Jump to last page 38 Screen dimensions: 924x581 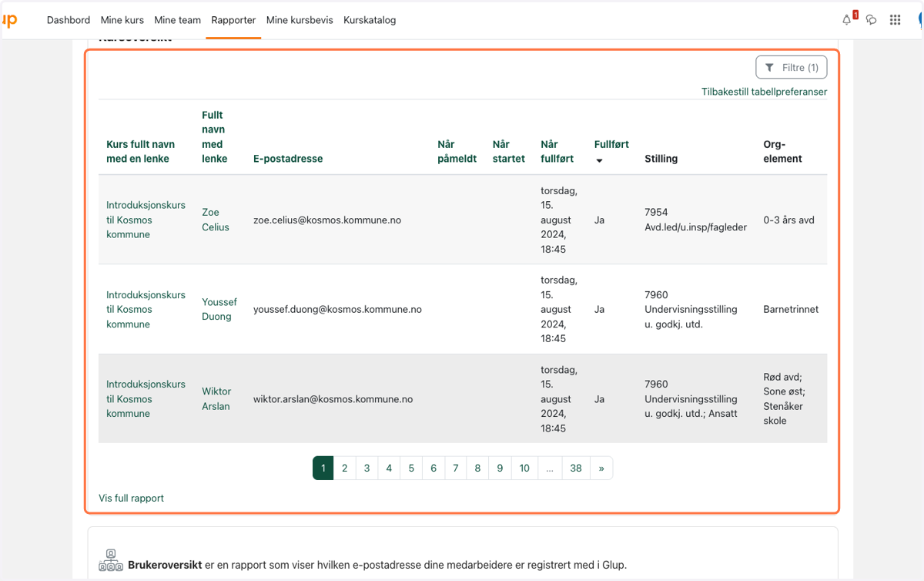point(576,468)
